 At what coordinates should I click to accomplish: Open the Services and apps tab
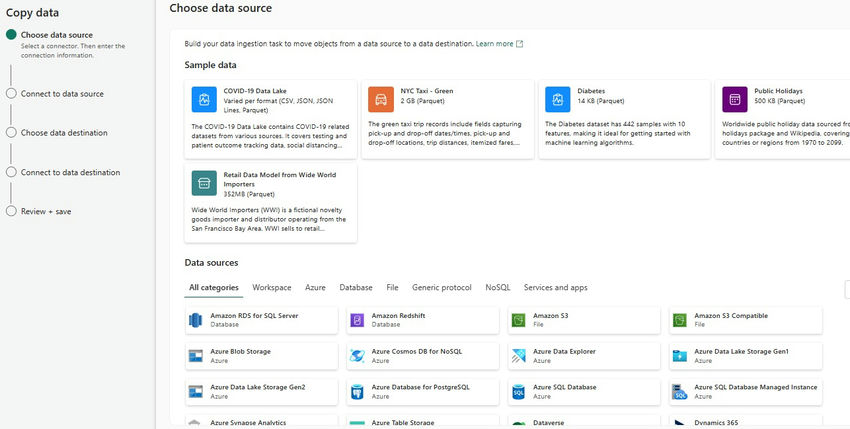click(x=556, y=287)
